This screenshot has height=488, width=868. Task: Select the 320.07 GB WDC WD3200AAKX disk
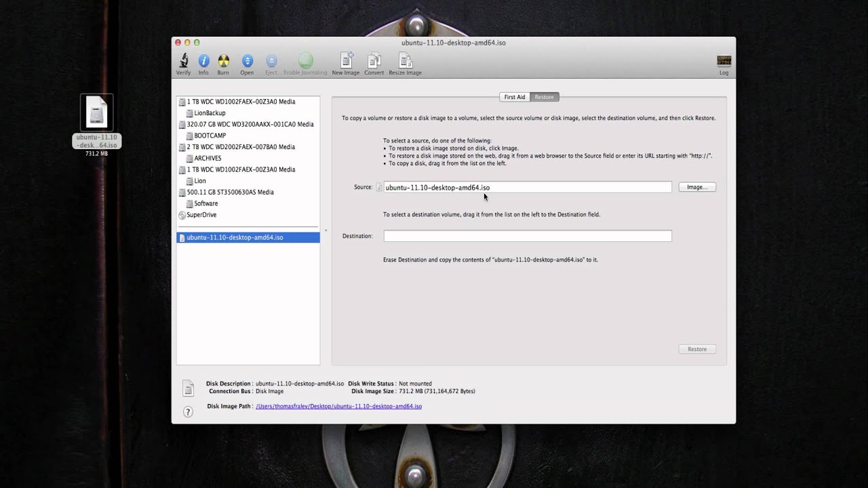pyautogui.click(x=248, y=124)
